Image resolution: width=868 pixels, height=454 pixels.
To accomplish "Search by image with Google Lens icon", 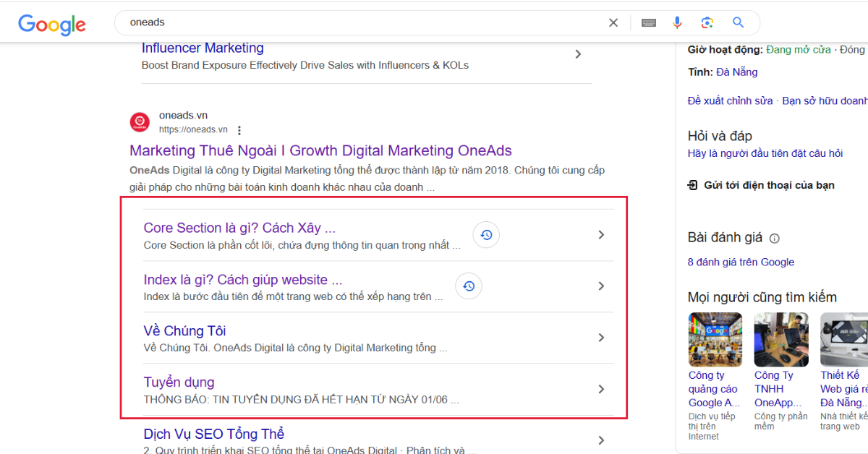I will click(x=707, y=22).
